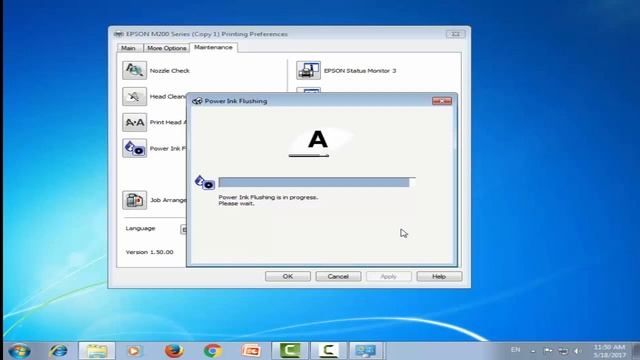Click the Power Ink Flushing progress bar
Image resolution: width=640 pixels, height=360 pixels.
tap(317, 182)
